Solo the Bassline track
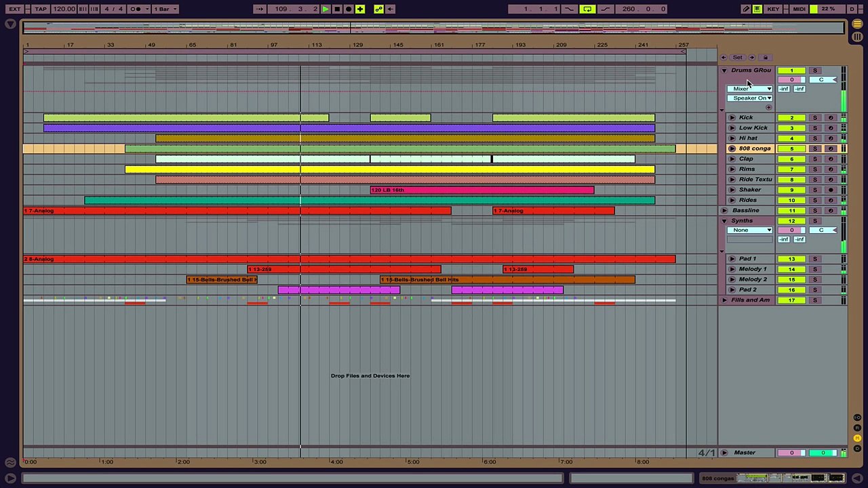 tap(815, 211)
